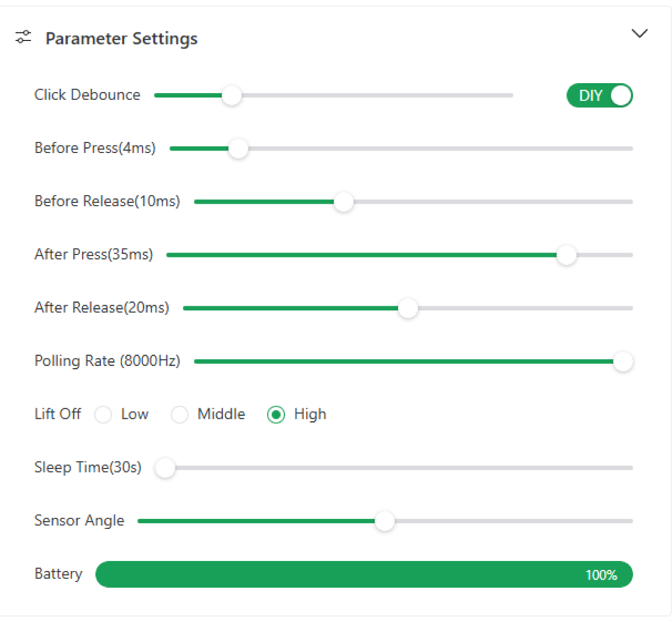Click the Before Release slider handle
Viewport: 672px width, 622px height.
(x=343, y=202)
